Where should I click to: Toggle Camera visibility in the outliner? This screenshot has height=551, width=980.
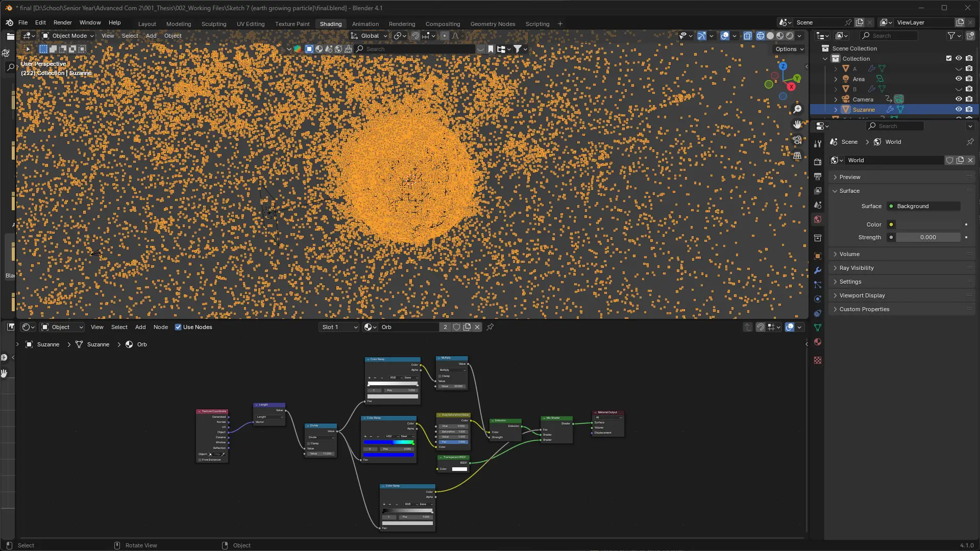[959, 99]
